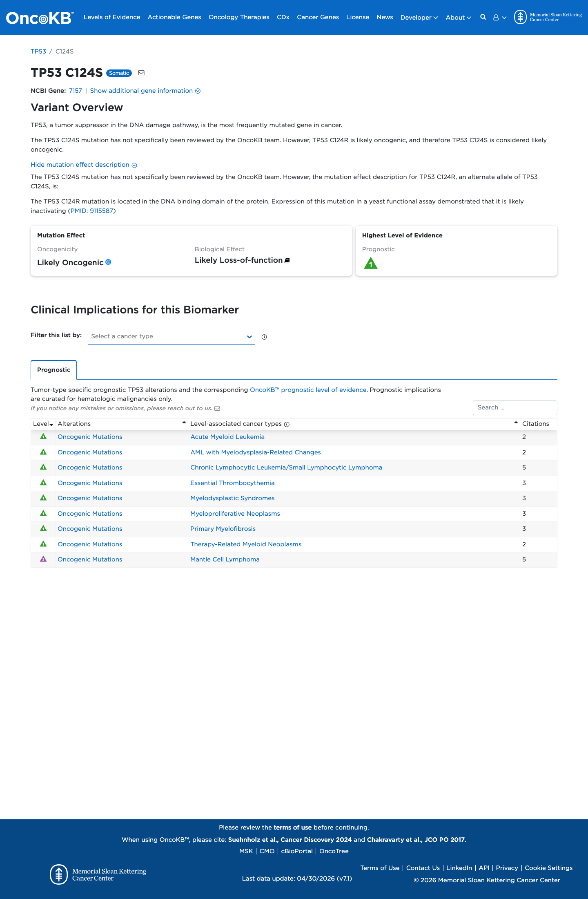Open Terms of Use footer link
This screenshot has height=899, width=588.
(x=380, y=868)
